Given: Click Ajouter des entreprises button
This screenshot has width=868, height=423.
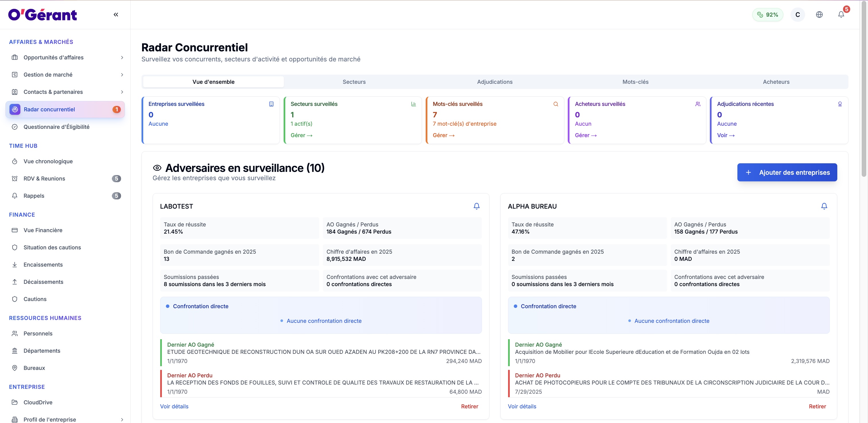Looking at the screenshot, I should pyautogui.click(x=787, y=172).
